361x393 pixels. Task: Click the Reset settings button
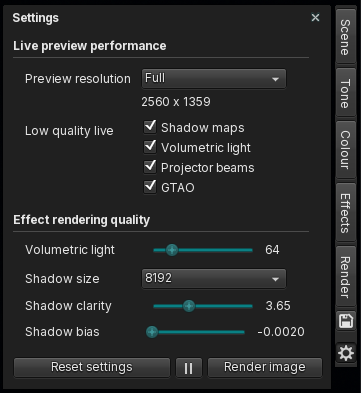pyautogui.click(x=92, y=368)
